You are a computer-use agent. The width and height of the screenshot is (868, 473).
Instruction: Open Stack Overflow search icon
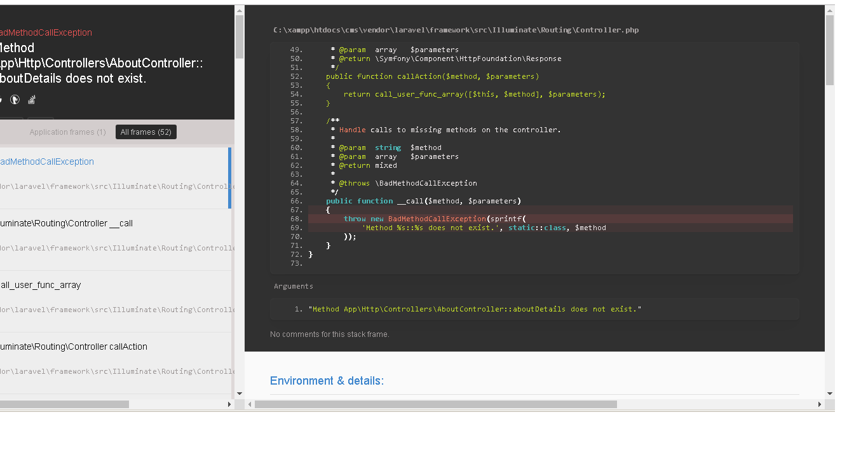click(x=31, y=100)
